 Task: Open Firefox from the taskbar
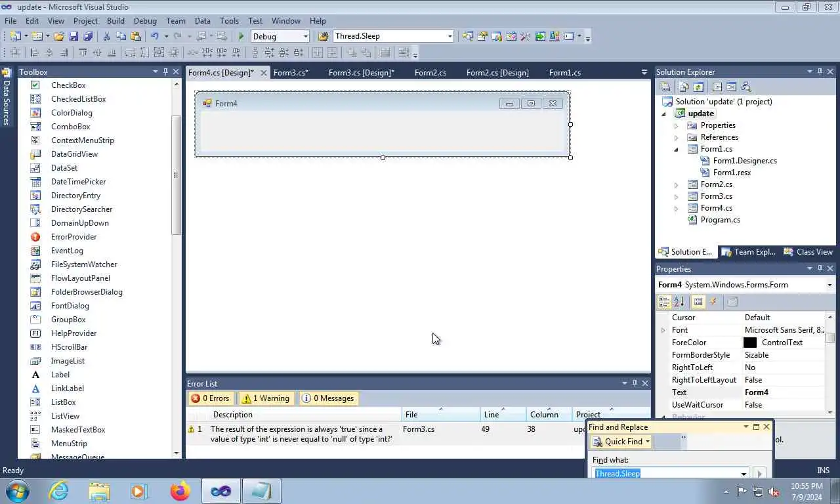coord(179,491)
